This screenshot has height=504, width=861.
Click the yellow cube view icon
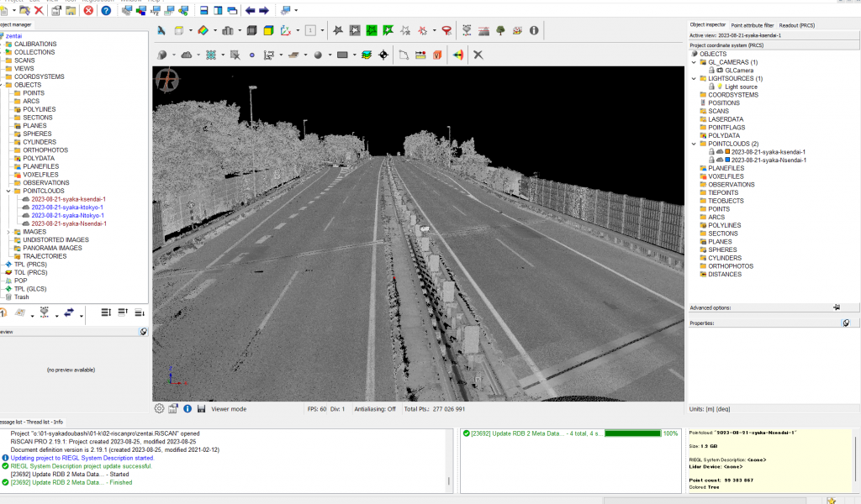tap(268, 31)
